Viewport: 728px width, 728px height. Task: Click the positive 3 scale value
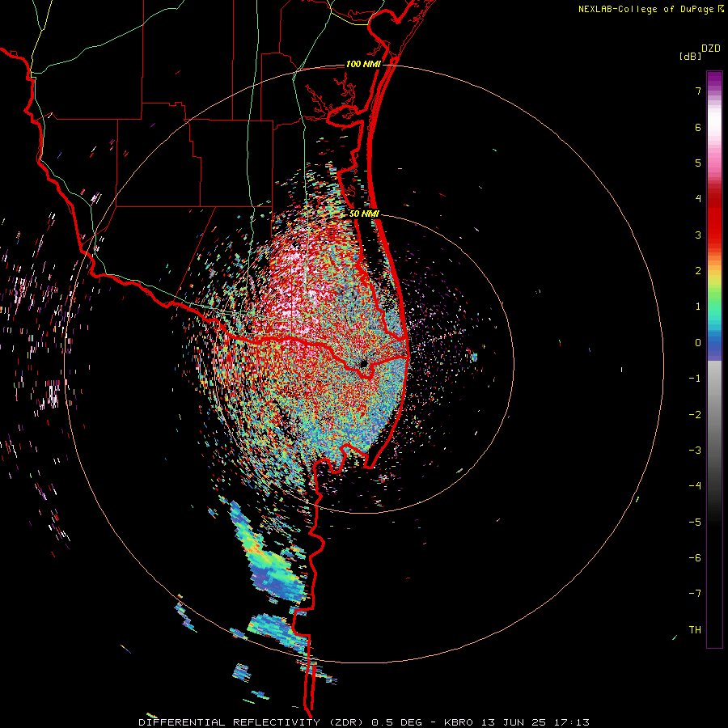pyautogui.click(x=698, y=235)
